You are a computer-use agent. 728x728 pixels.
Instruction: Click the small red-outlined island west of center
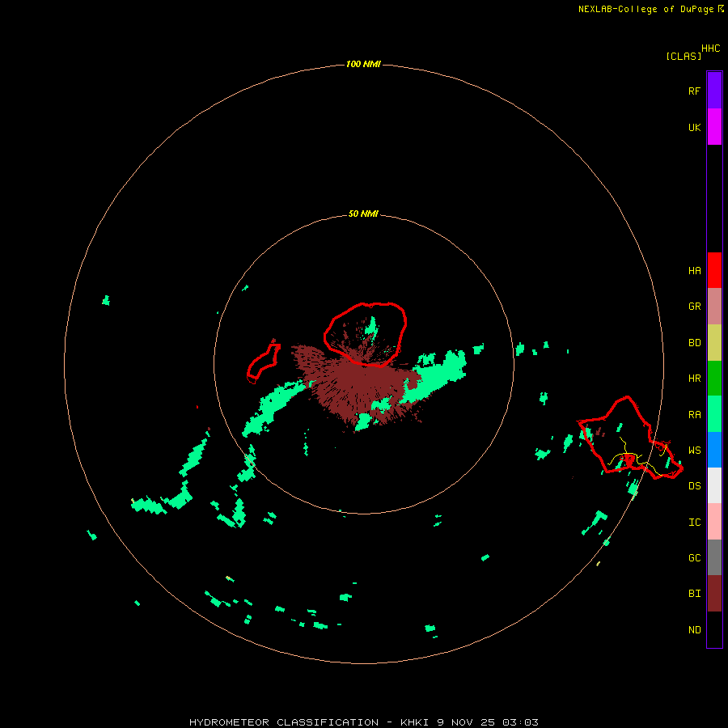click(x=264, y=362)
